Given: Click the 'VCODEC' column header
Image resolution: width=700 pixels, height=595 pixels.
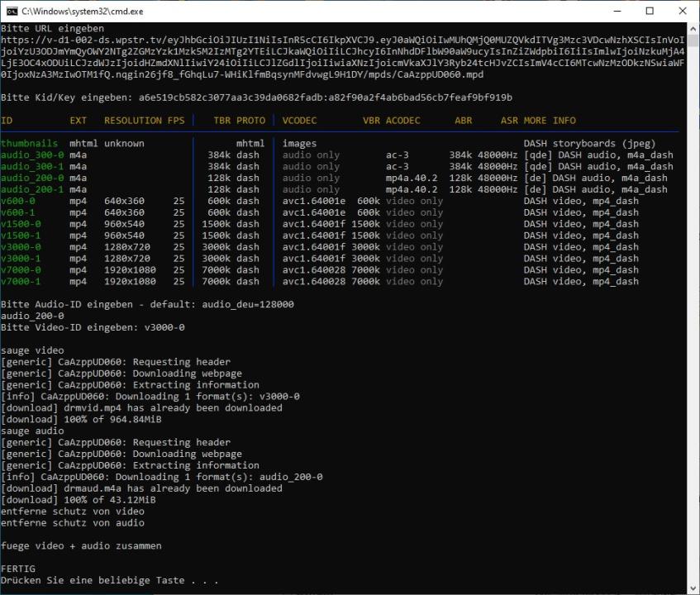Looking at the screenshot, I should click(299, 121).
